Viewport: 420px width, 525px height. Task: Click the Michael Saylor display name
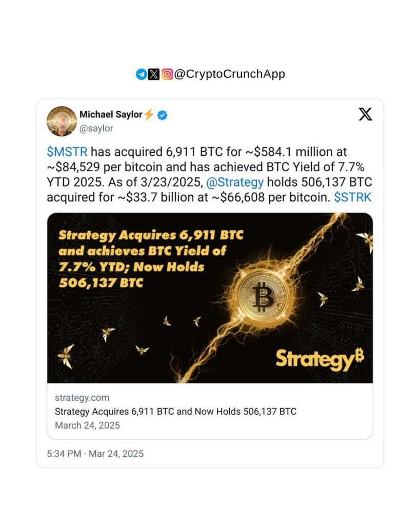110,114
